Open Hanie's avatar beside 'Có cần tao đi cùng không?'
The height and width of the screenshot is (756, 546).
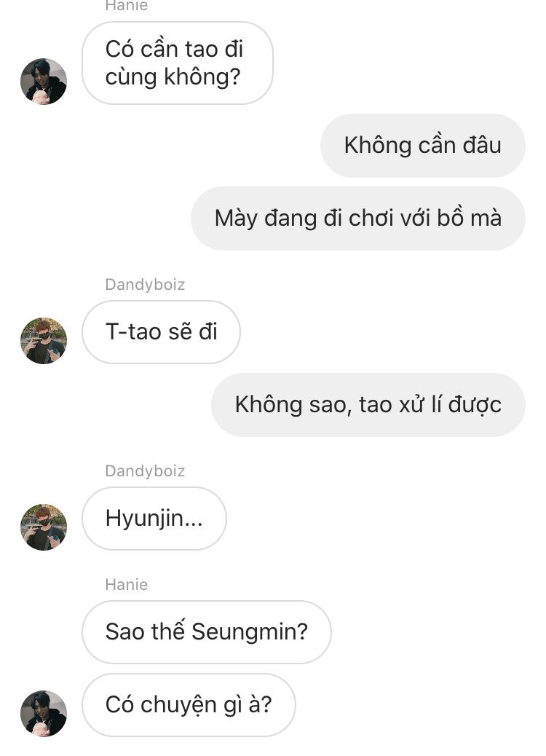click(44, 81)
